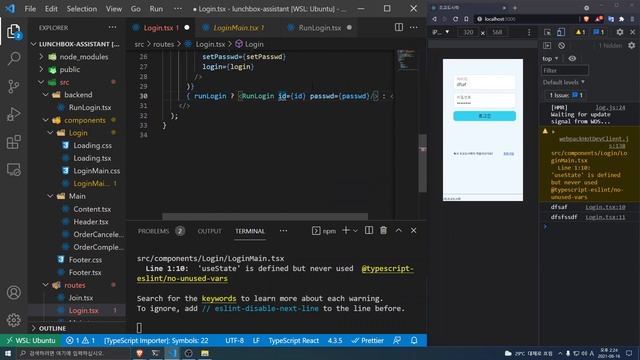Open Join.tsx file
The height and width of the screenshot is (360, 640).
click(81, 298)
